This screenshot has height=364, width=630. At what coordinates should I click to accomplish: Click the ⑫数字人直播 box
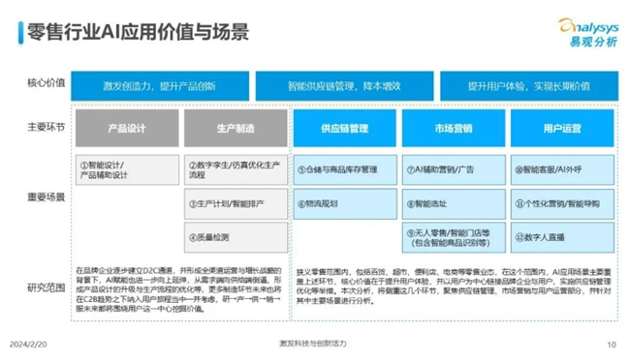point(562,237)
